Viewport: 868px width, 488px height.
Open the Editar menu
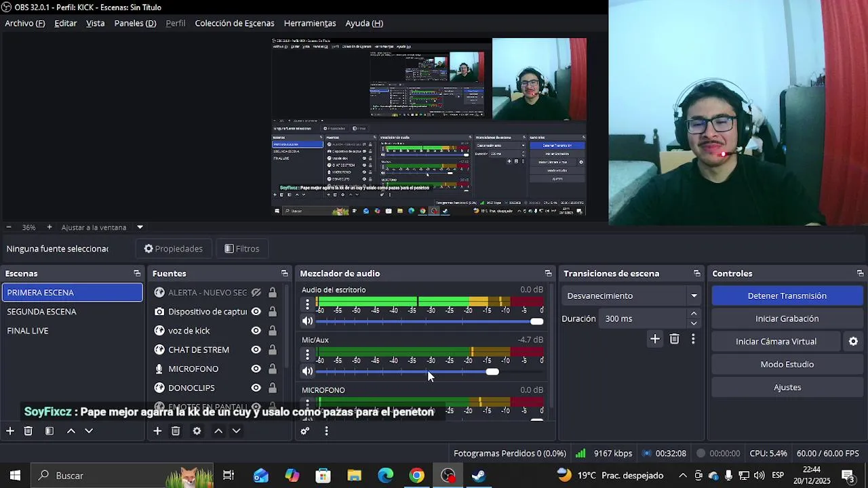click(66, 23)
